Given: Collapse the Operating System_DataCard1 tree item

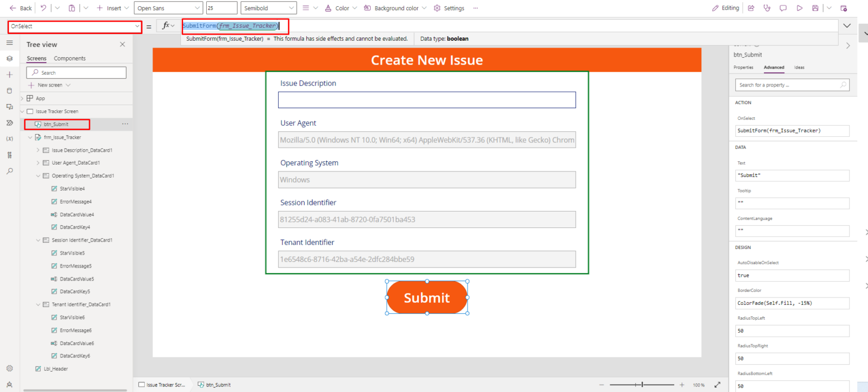Looking at the screenshot, I should [38, 175].
